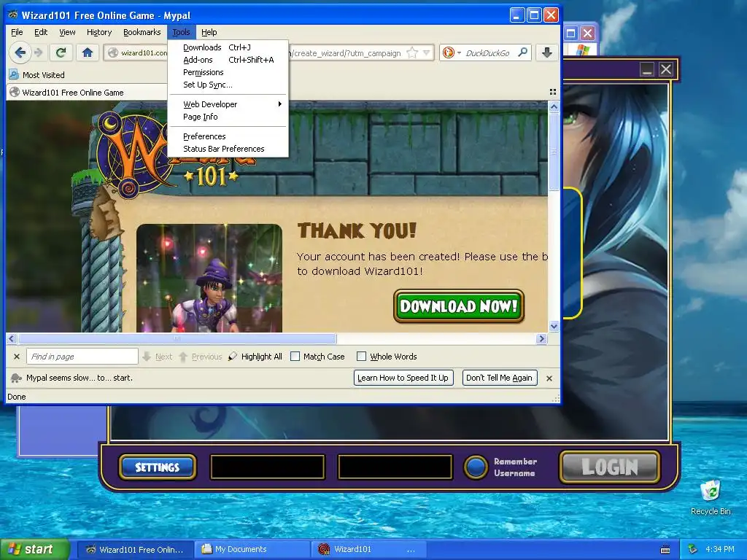
Task: Open the Bookmarks menu
Action: coord(142,32)
